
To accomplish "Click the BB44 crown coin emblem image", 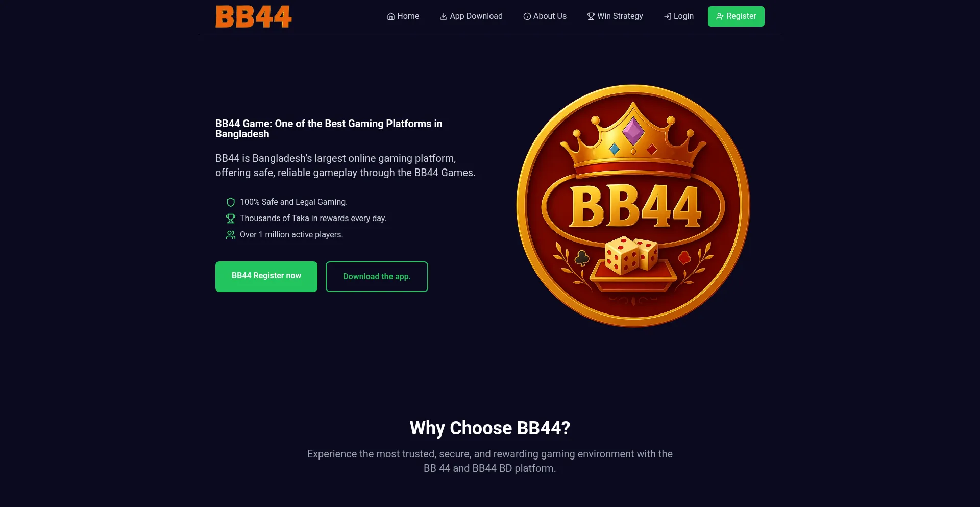I will [633, 206].
